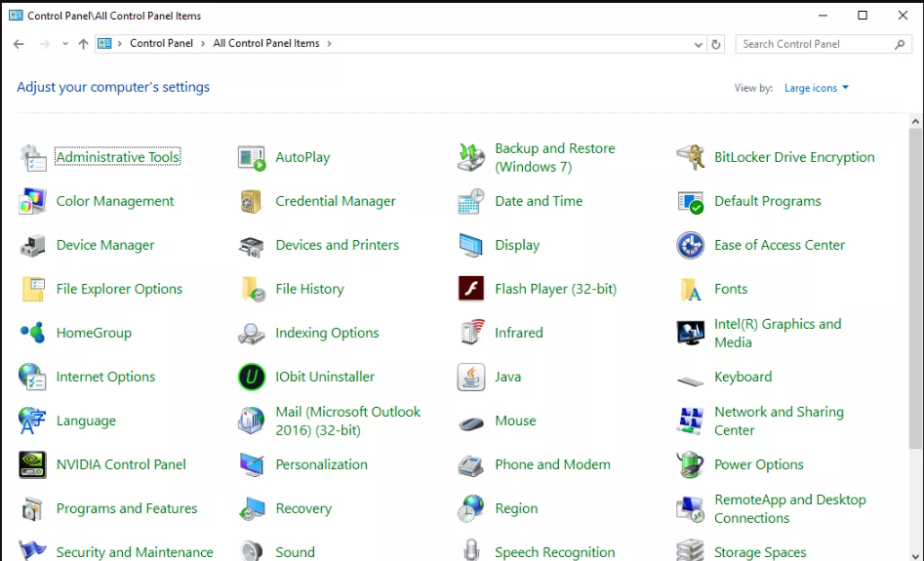Open the Personalization link
Viewport: 924px width, 561px height.
coord(321,464)
